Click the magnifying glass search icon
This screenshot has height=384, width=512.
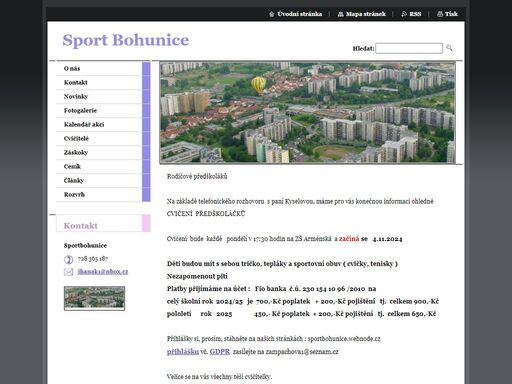449,48
